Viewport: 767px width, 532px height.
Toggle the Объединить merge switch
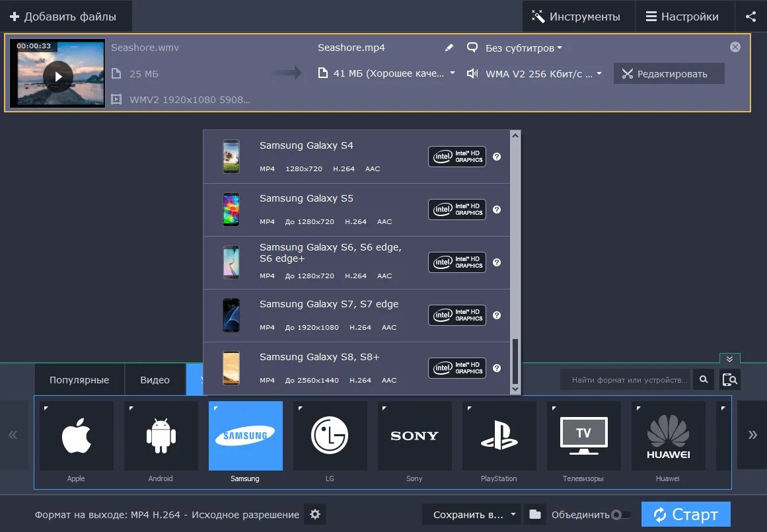click(621, 515)
